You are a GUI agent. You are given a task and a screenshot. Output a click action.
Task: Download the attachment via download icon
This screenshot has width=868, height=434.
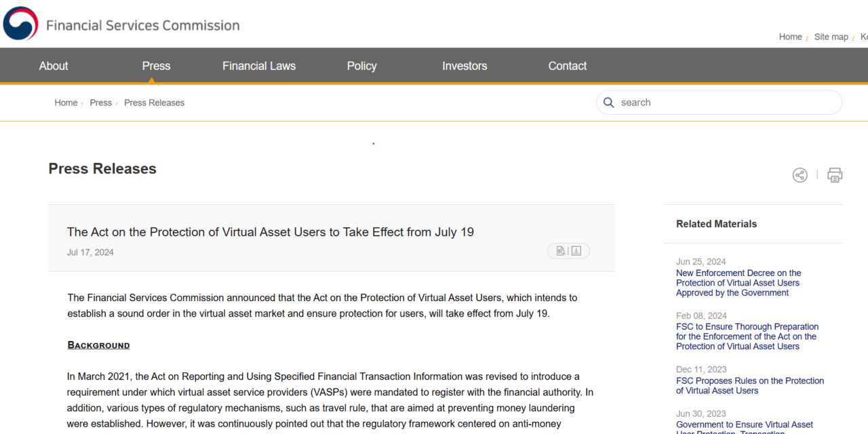[576, 251]
